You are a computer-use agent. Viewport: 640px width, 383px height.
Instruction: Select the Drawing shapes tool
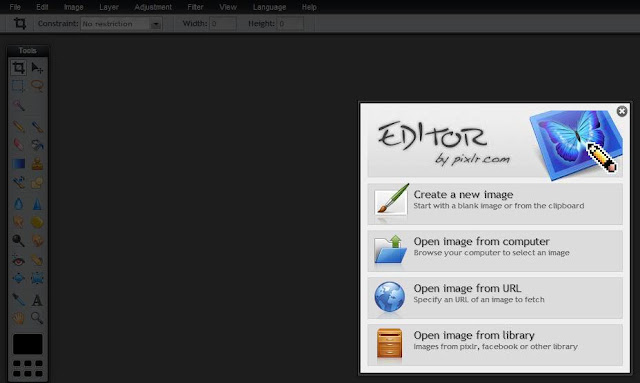coord(37,182)
